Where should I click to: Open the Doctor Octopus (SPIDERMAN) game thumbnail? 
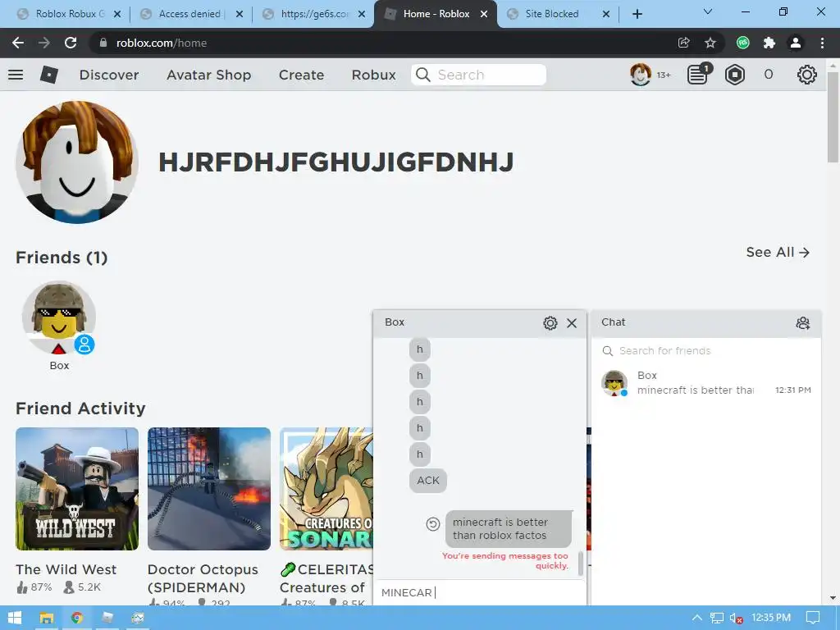[209, 489]
